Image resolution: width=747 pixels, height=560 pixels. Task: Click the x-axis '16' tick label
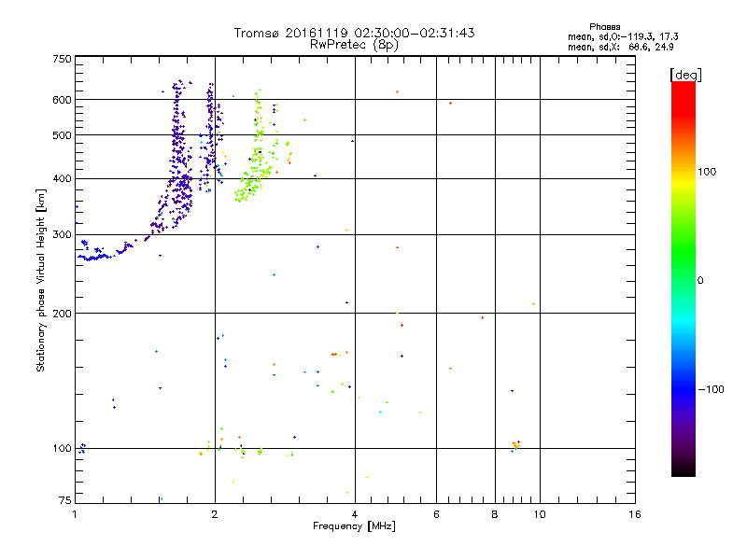click(x=635, y=514)
